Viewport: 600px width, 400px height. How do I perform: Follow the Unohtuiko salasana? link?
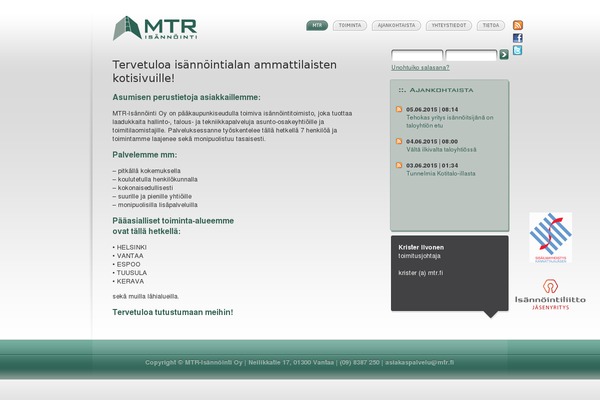tap(420, 67)
